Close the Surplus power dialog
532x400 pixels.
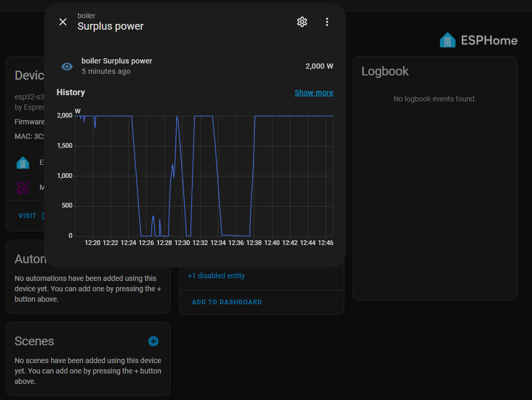pyautogui.click(x=63, y=22)
